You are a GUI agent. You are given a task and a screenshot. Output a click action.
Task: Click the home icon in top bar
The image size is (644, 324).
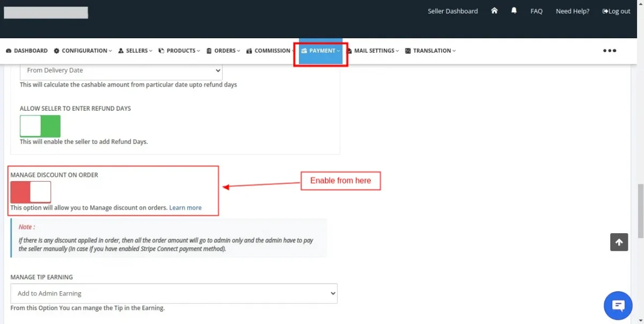pos(494,11)
